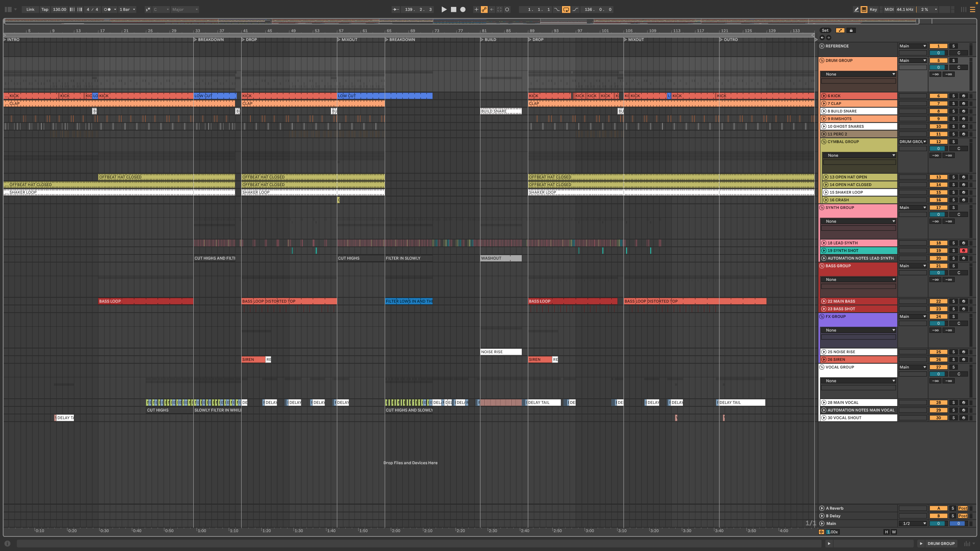Adjust the Main track cue volume slider
The image size is (980, 551).
958,524
